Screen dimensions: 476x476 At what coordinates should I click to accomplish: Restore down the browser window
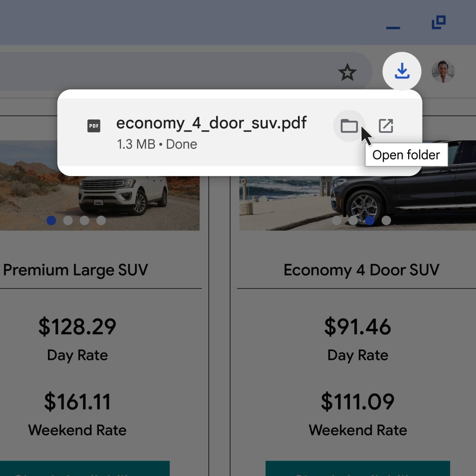(438, 23)
